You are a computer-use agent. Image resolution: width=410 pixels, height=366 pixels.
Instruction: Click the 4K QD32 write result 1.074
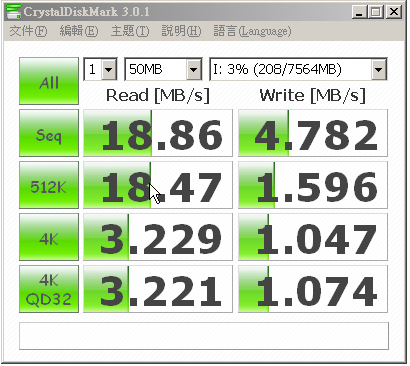coord(313,289)
